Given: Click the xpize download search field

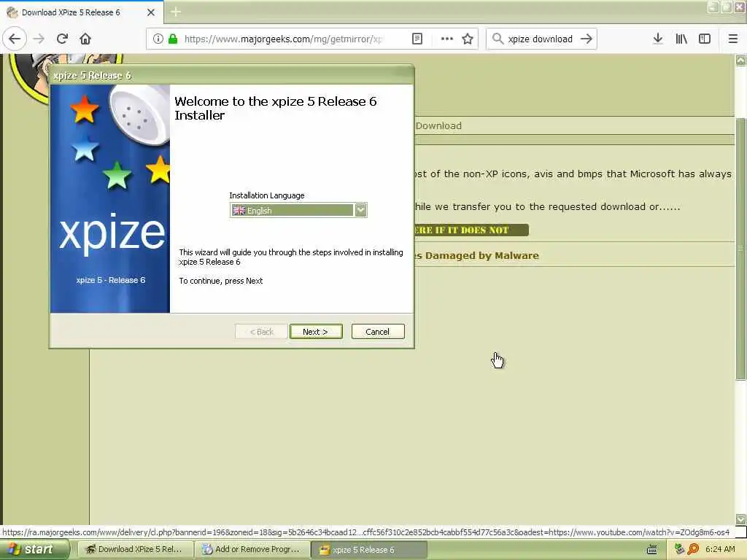Looking at the screenshot, I should pyautogui.click(x=540, y=39).
